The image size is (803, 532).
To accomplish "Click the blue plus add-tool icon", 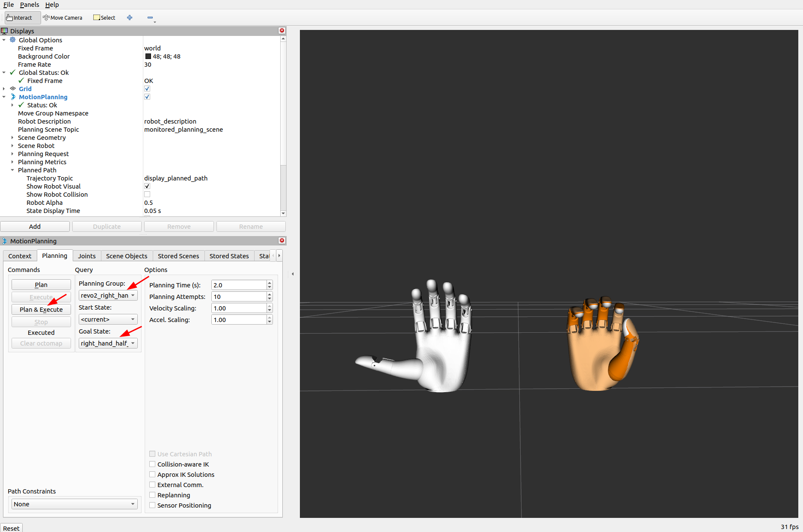I will click(x=130, y=18).
